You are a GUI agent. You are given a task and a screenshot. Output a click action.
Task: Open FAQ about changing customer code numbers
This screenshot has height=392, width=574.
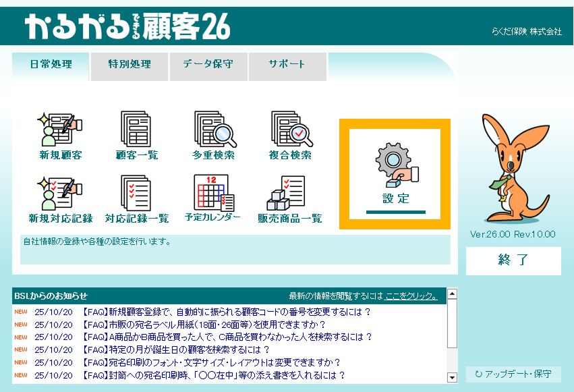click(227, 312)
